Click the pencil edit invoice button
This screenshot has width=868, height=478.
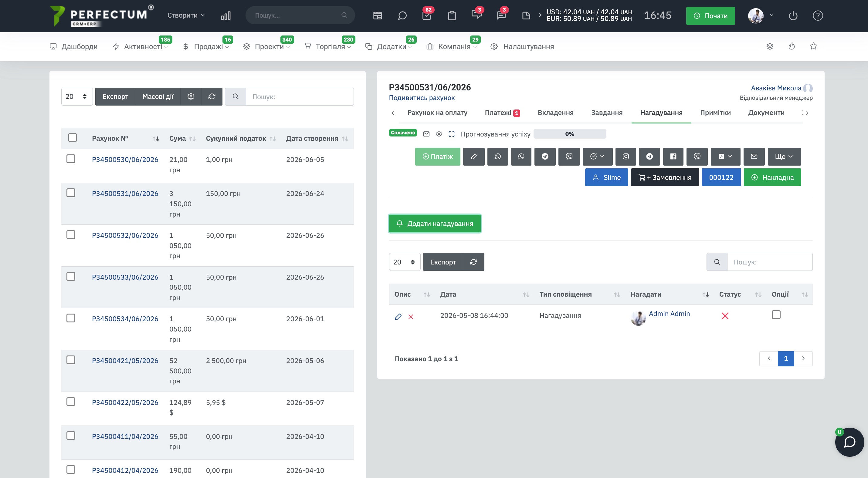click(x=473, y=157)
